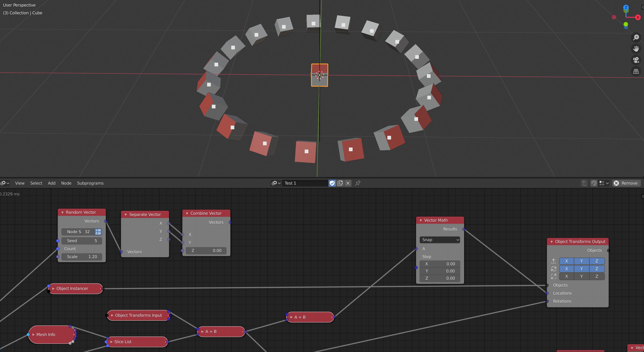Click the camera perspective toggle icon
Screen dimensions: 644x352
635,60
